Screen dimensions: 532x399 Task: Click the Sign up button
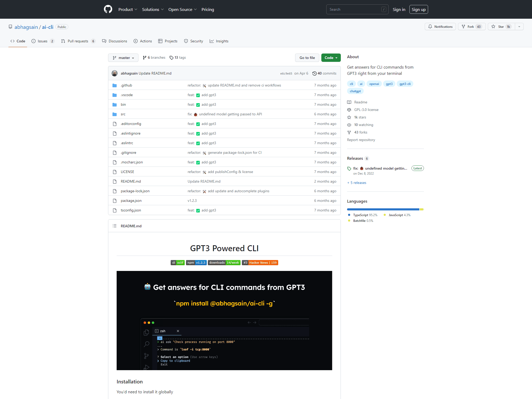pos(418,9)
